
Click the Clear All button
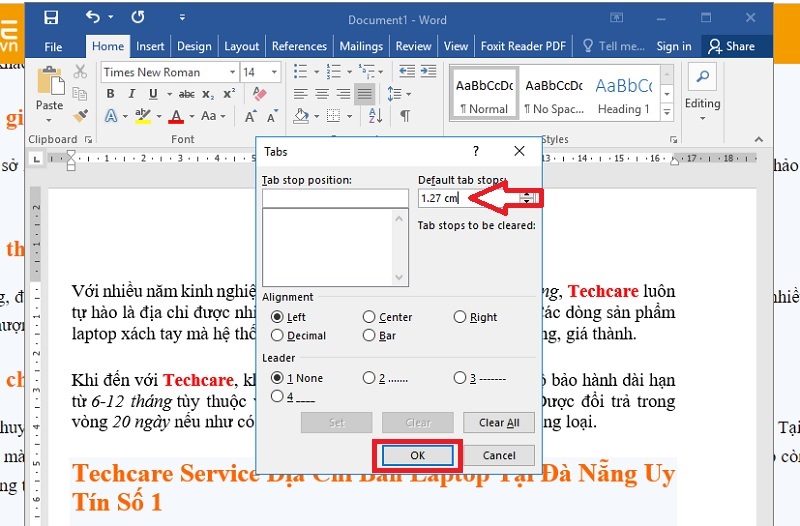(499, 423)
